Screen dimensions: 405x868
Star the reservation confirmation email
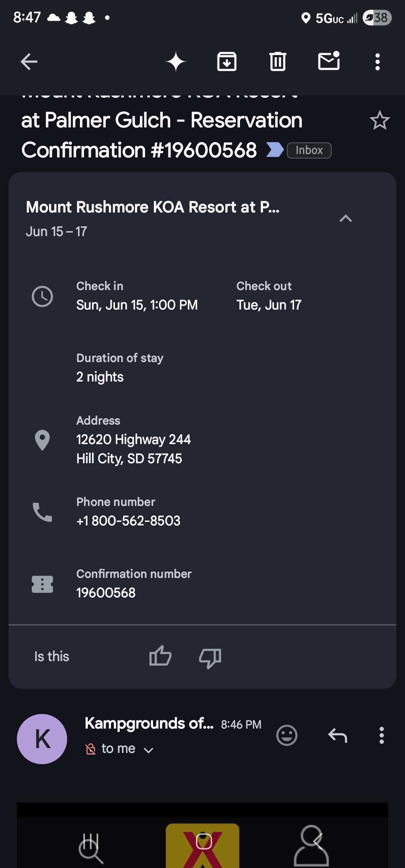point(379,120)
